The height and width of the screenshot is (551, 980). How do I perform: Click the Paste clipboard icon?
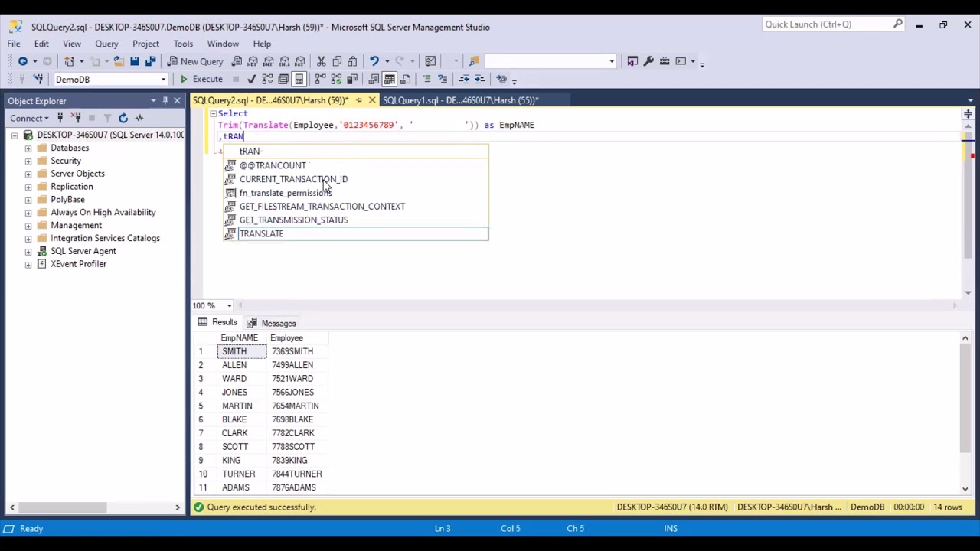tap(352, 61)
